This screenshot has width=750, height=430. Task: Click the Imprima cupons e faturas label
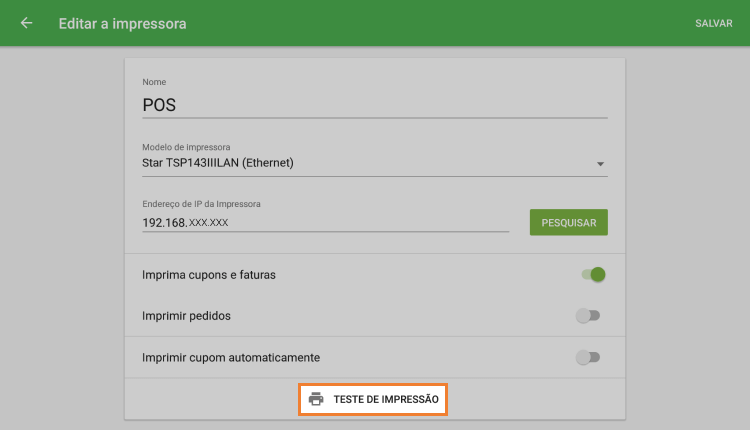point(209,274)
